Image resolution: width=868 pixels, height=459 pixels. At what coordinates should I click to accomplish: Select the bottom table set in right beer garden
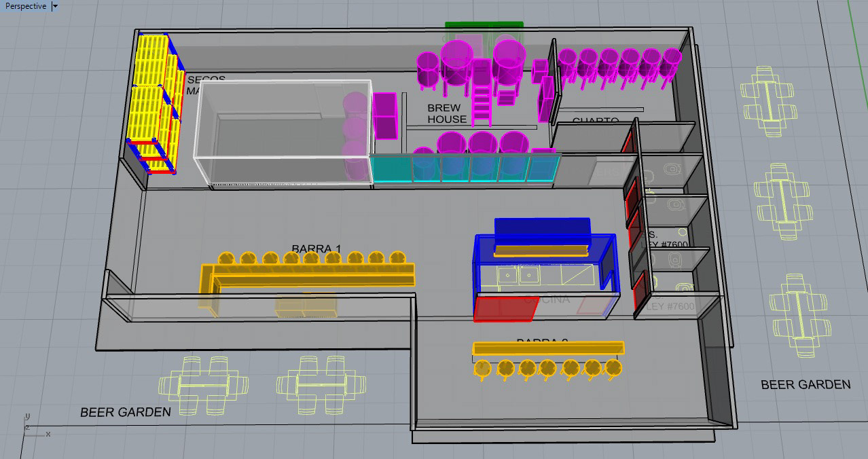pos(800,316)
